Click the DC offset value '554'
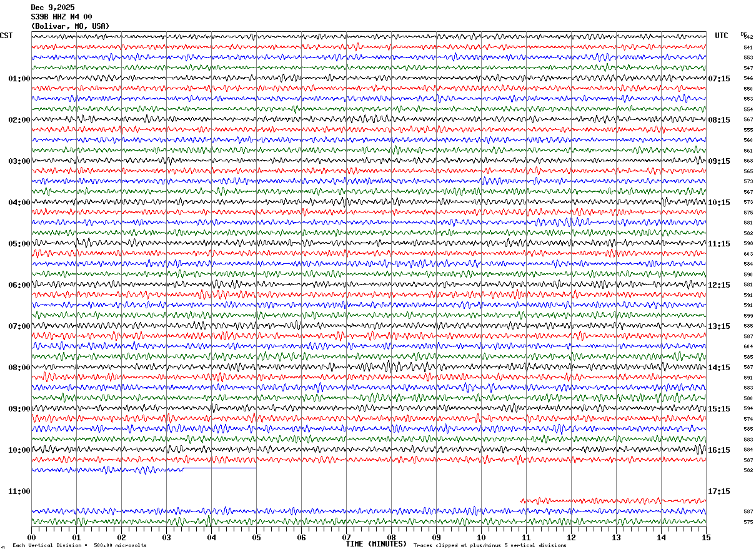 click(x=748, y=109)
